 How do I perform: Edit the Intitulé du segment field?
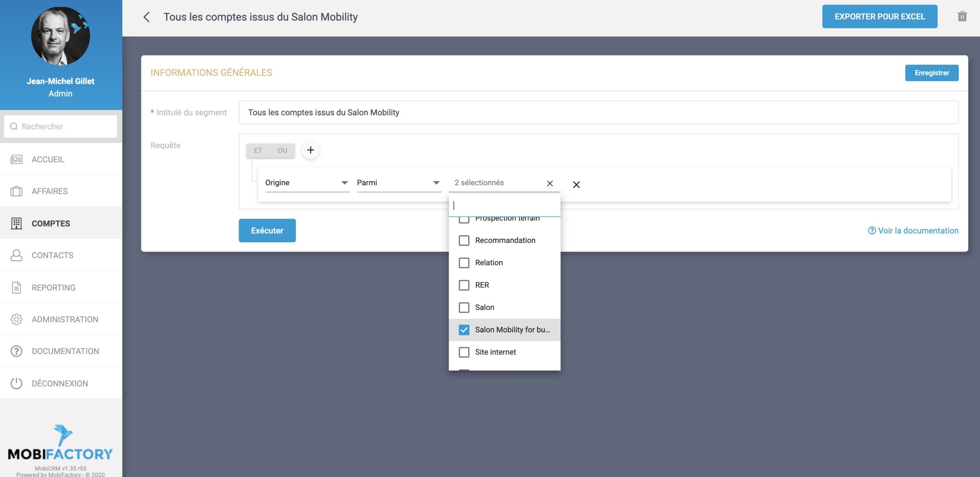pyautogui.click(x=599, y=112)
